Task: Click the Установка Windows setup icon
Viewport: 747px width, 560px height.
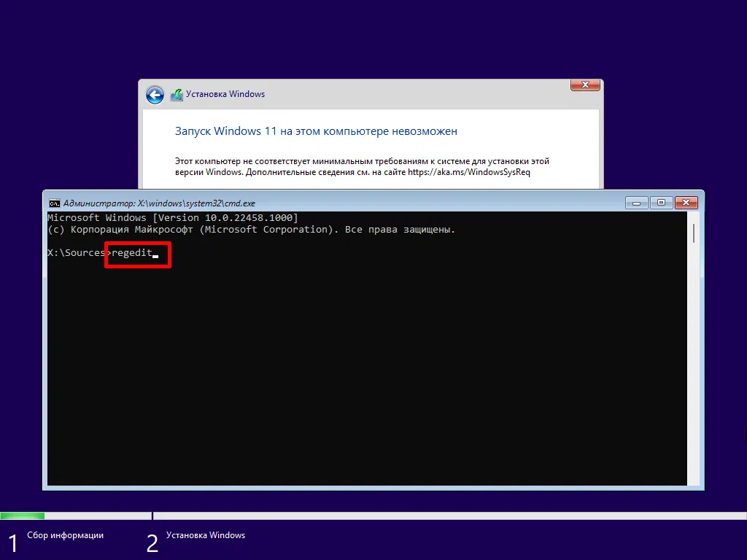Action: (177, 95)
